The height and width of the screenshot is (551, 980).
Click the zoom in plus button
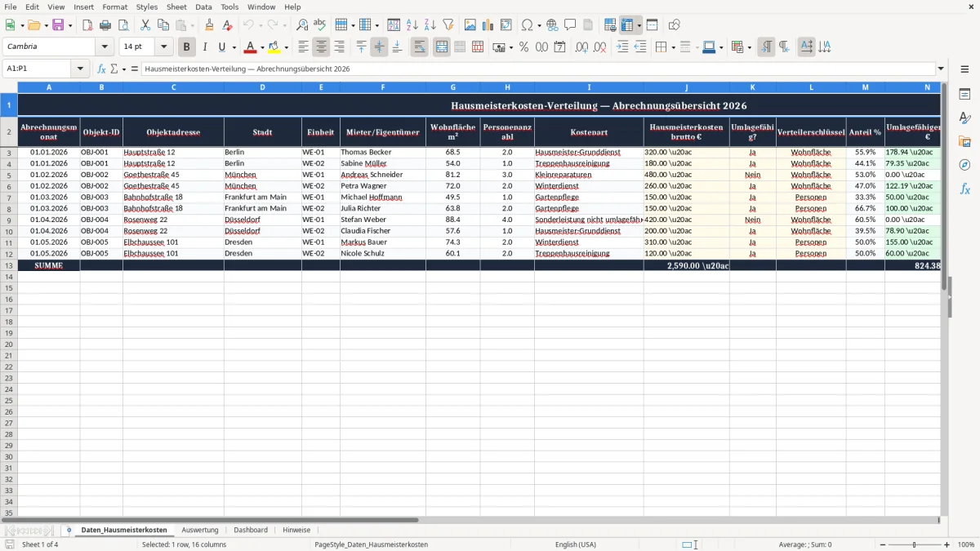pyautogui.click(x=947, y=544)
